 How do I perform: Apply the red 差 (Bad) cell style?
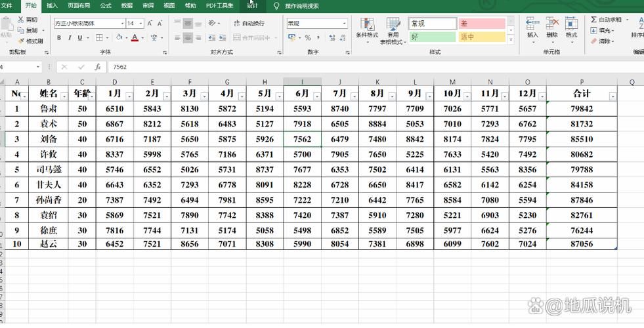pos(482,24)
